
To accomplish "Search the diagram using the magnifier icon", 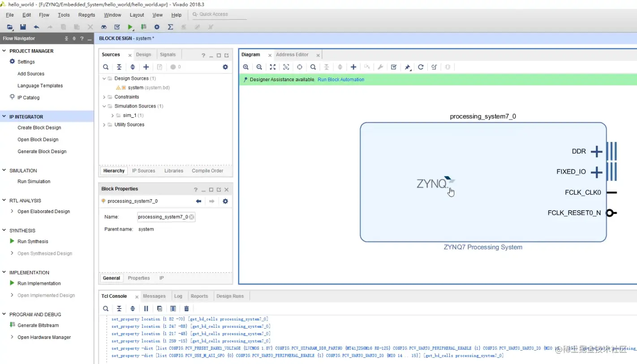I will click(x=313, y=67).
